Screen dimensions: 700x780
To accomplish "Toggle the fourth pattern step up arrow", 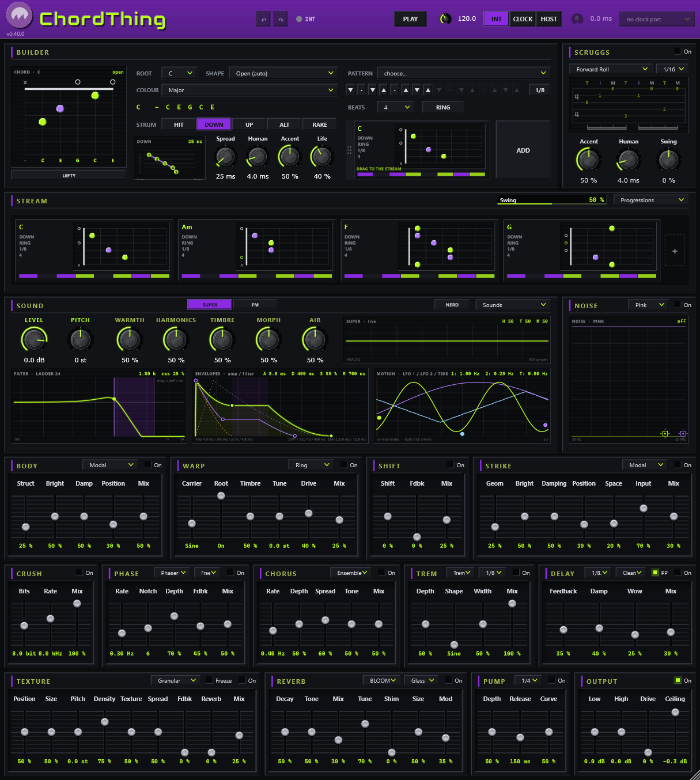I will coord(384,90).
